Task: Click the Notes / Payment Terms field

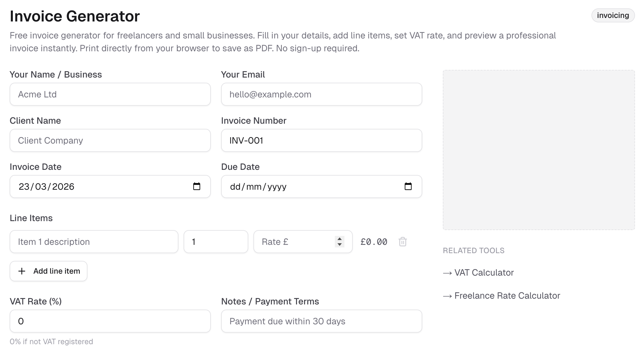Action: [x=321, y=321]
